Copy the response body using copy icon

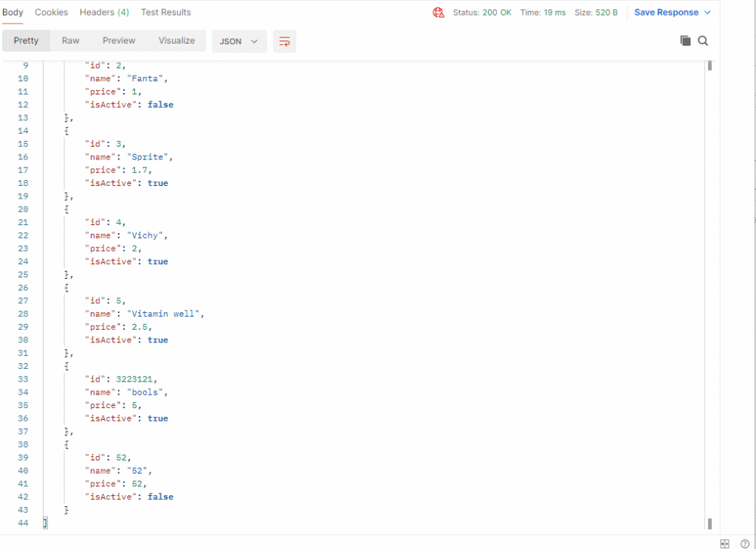click(x=685, y=41)
